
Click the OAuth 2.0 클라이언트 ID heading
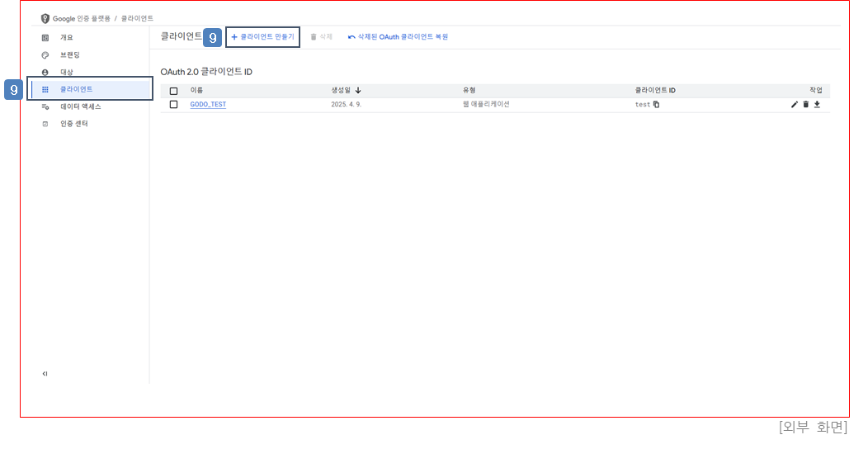(206, 72)
